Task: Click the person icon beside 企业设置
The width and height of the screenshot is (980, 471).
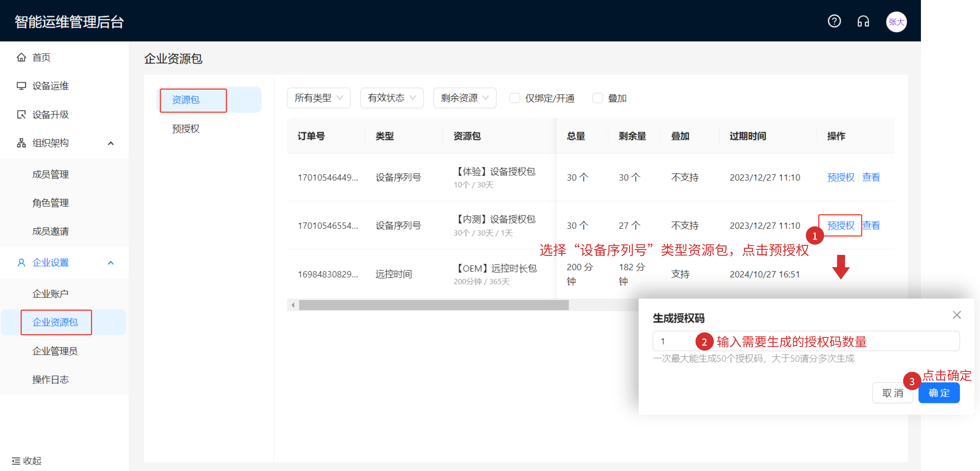Action: pos(21,263)
